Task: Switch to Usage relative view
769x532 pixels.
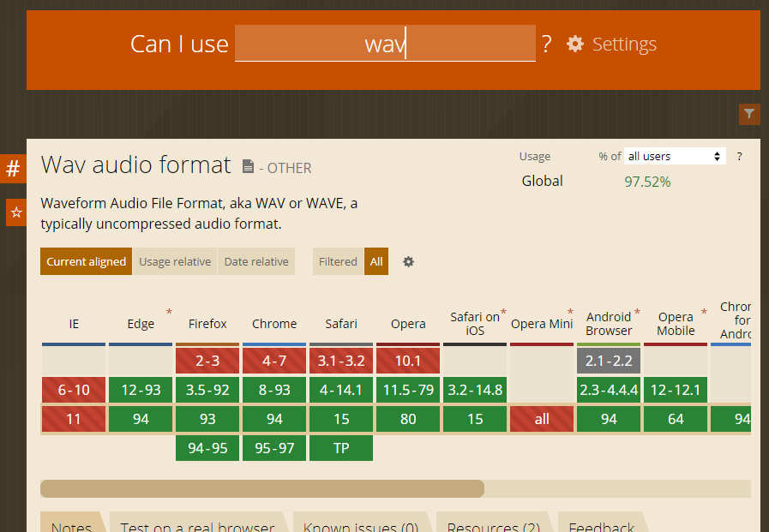Action: click(175, 261)
